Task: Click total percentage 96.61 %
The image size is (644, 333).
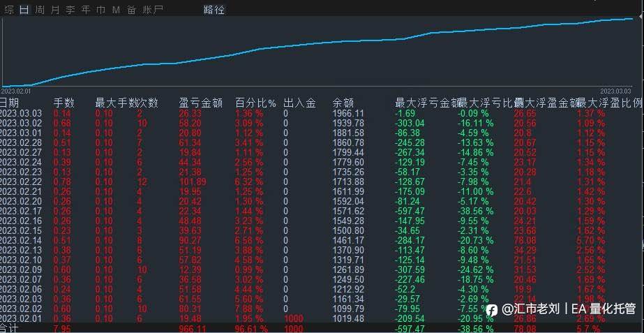Action: click(x=251, y=329)
